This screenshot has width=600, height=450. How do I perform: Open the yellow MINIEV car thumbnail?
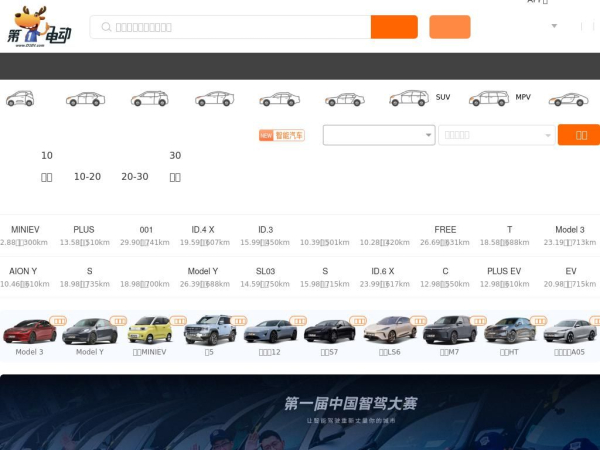tap(150, 330)
